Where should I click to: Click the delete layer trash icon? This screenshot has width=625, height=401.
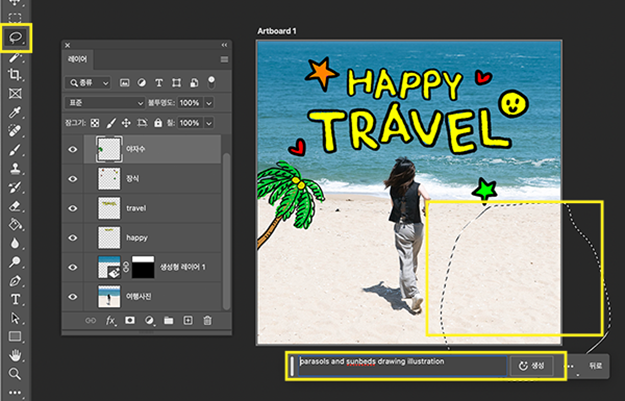pyautogui.click(x=207, y=320)
